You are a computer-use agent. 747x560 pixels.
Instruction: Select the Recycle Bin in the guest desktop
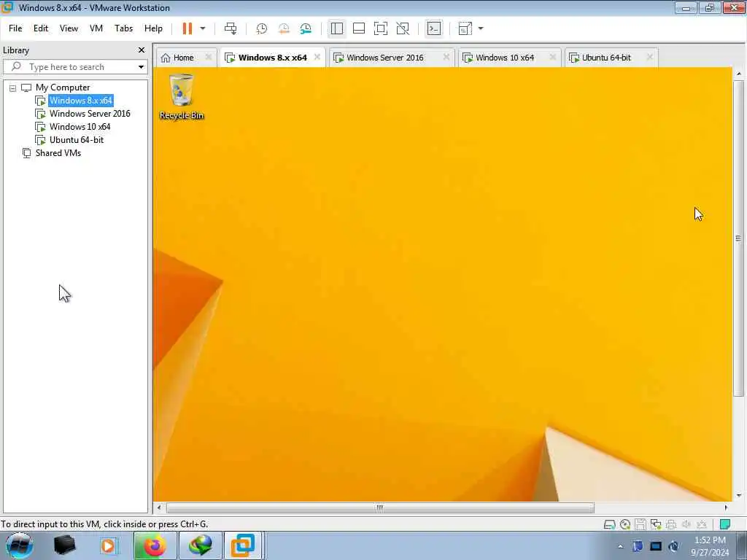pyautogui.click(x=182, y=97)
